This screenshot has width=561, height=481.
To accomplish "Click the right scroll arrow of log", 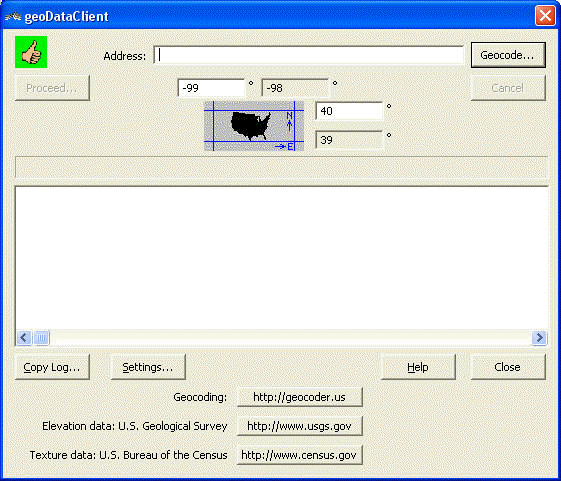I will point(540,337).
